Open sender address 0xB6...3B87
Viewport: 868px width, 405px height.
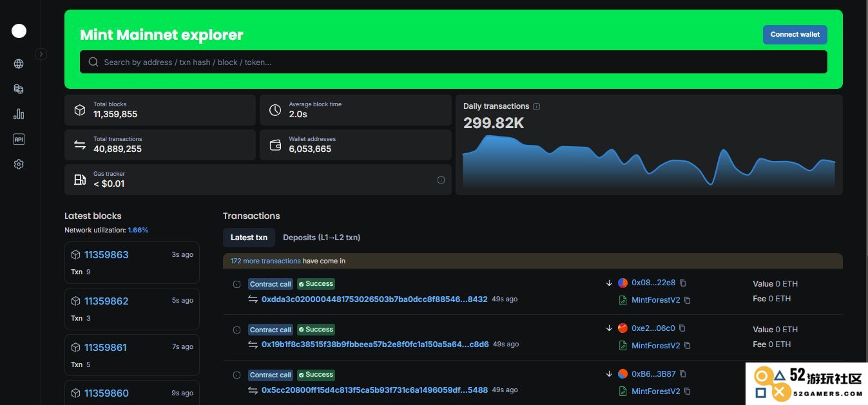[653, 373]
